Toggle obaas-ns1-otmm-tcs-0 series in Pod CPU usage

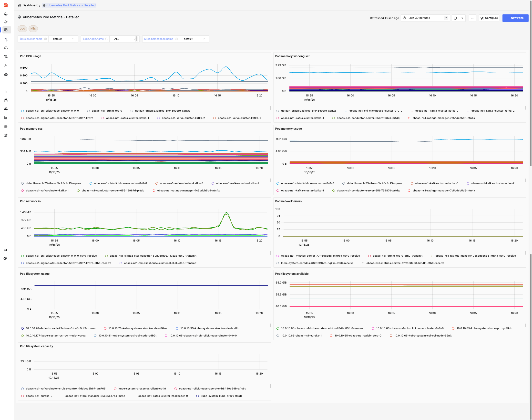coord(107,111)
